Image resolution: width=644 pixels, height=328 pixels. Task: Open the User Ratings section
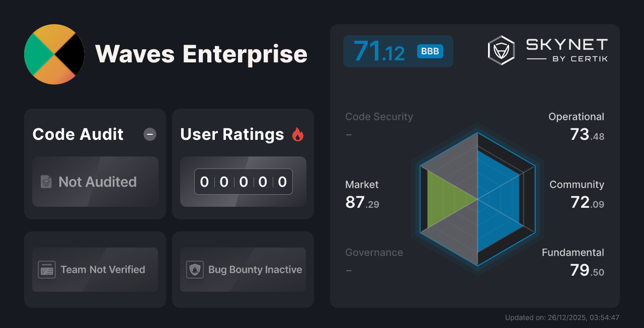pos(243,164)
